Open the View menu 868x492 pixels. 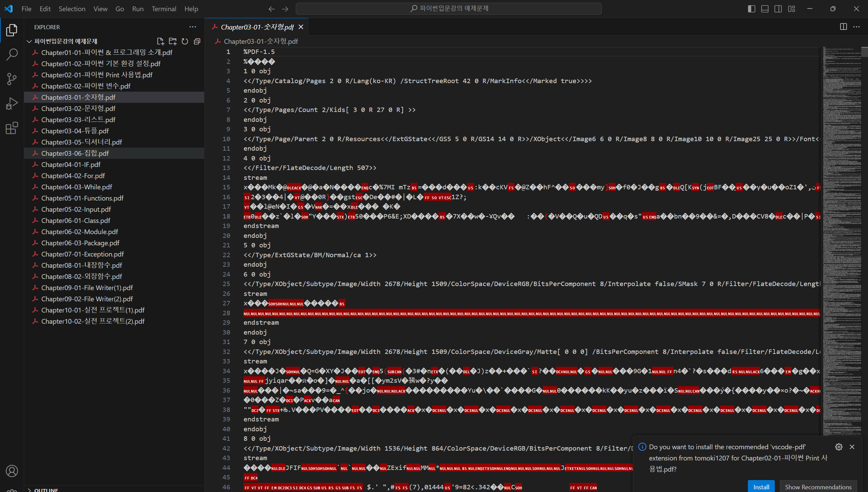pyautogui.click(x=100, y=9)
